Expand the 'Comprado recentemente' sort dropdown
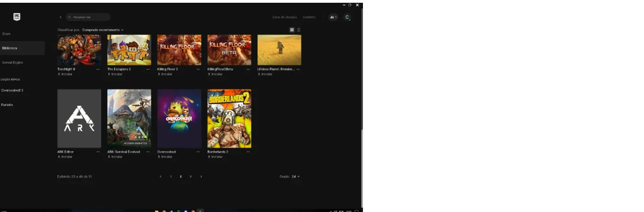The height and width of the screenshot is (212, 644). coord(103,30)
